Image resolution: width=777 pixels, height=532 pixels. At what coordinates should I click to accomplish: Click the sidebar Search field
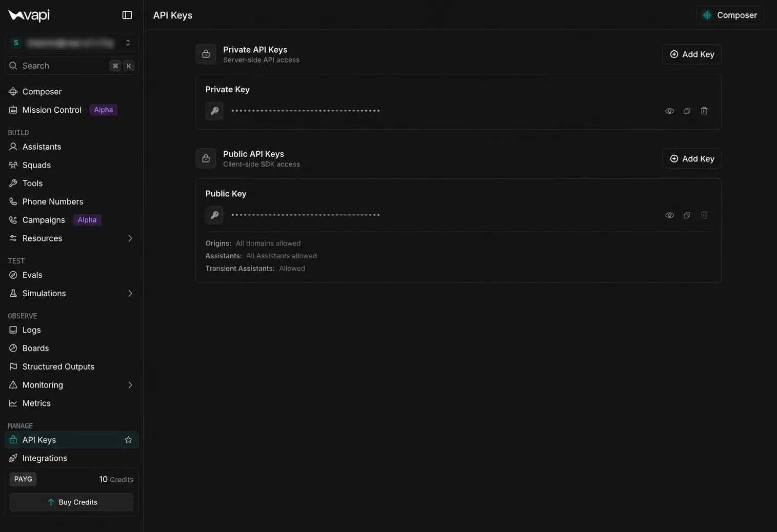pyautogui.click(x=72, y=66)
